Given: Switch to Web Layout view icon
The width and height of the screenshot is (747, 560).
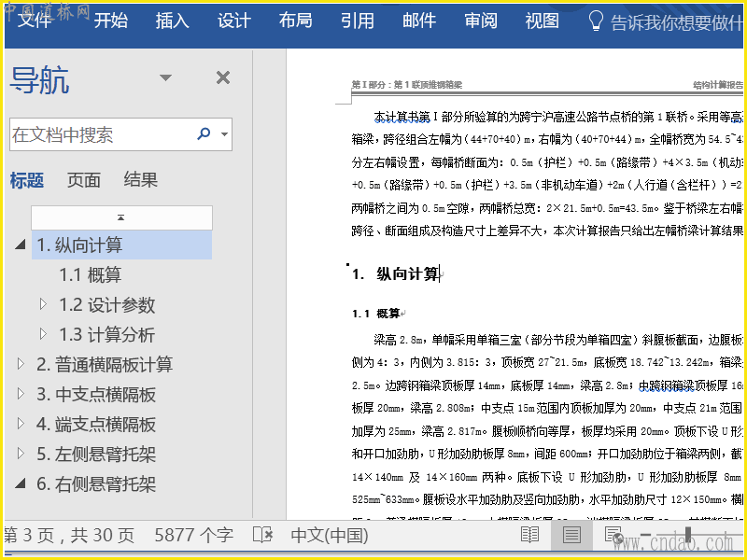Looking at the screenshot, I should click(x=613, y=535).
